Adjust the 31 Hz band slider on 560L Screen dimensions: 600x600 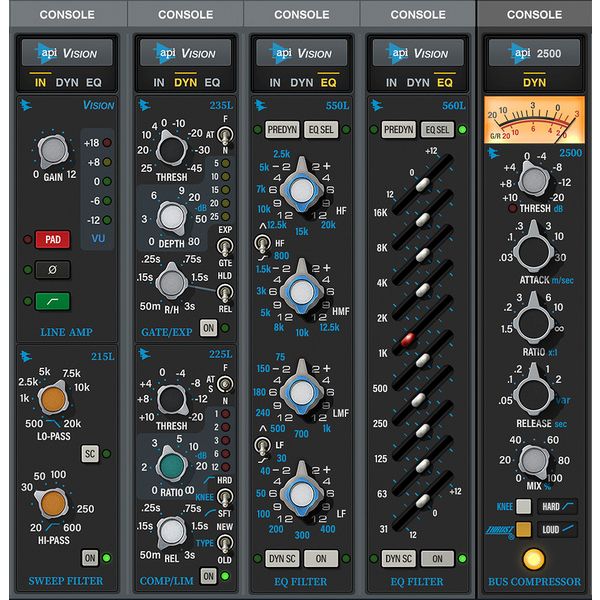tap(422, 501)
